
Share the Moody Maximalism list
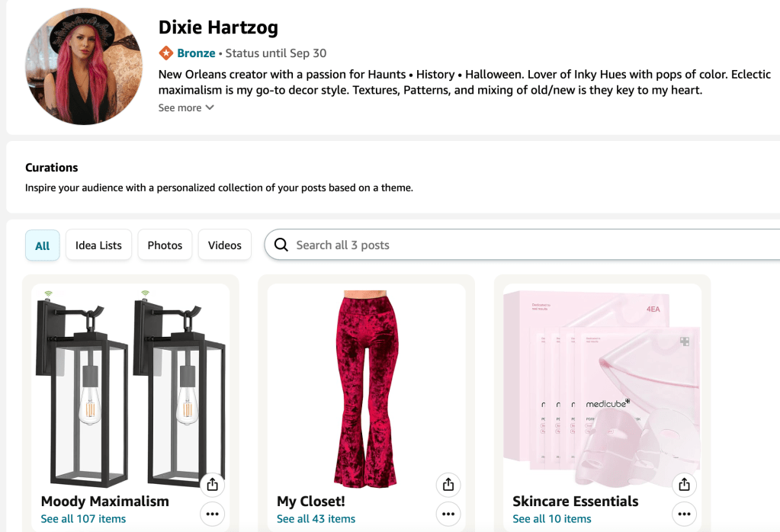(x=213, y=485)
